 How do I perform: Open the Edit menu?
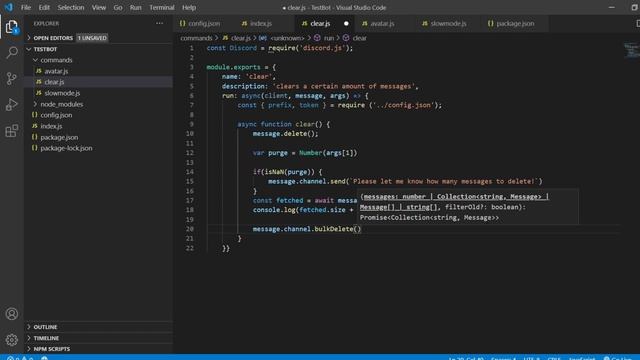click(x=44, y=7)
